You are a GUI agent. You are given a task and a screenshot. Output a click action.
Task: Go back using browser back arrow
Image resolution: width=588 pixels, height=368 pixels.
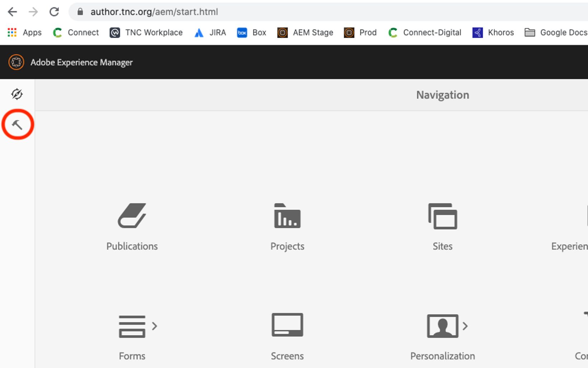13,12
